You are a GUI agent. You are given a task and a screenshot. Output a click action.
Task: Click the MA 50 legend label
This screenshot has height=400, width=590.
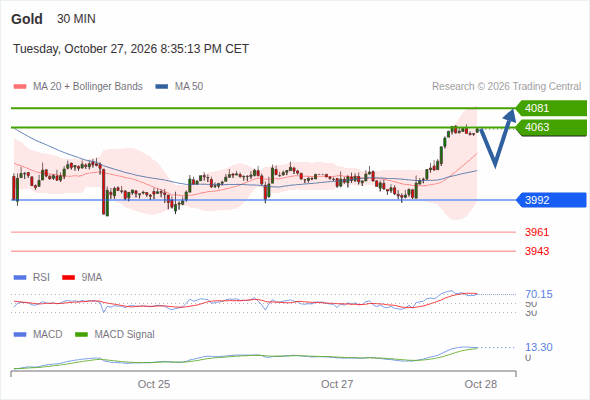tap(189, 87)
